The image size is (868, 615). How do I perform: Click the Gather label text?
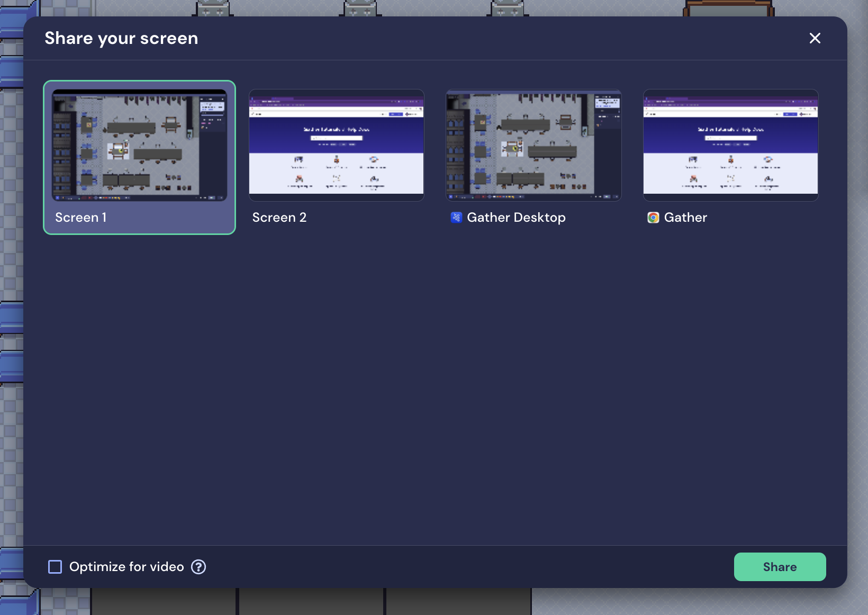point(685,217)
